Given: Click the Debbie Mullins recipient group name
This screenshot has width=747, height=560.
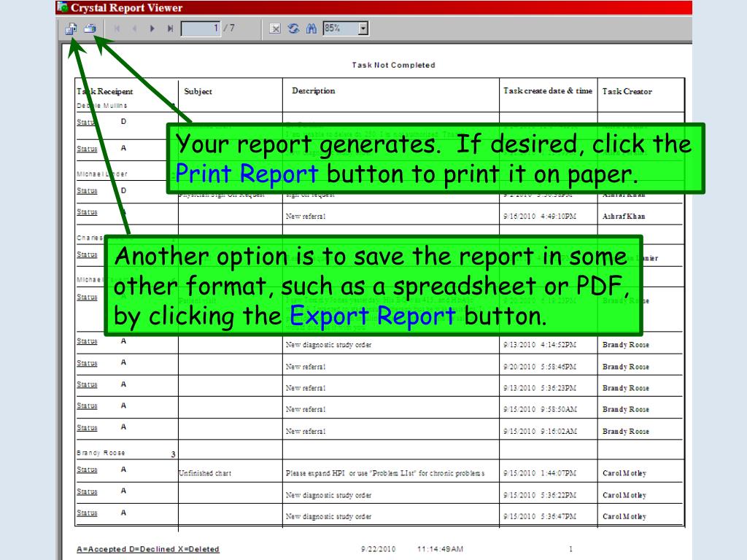Looking at the screenshot, I should pyautogui.click(x=101, y=106).
